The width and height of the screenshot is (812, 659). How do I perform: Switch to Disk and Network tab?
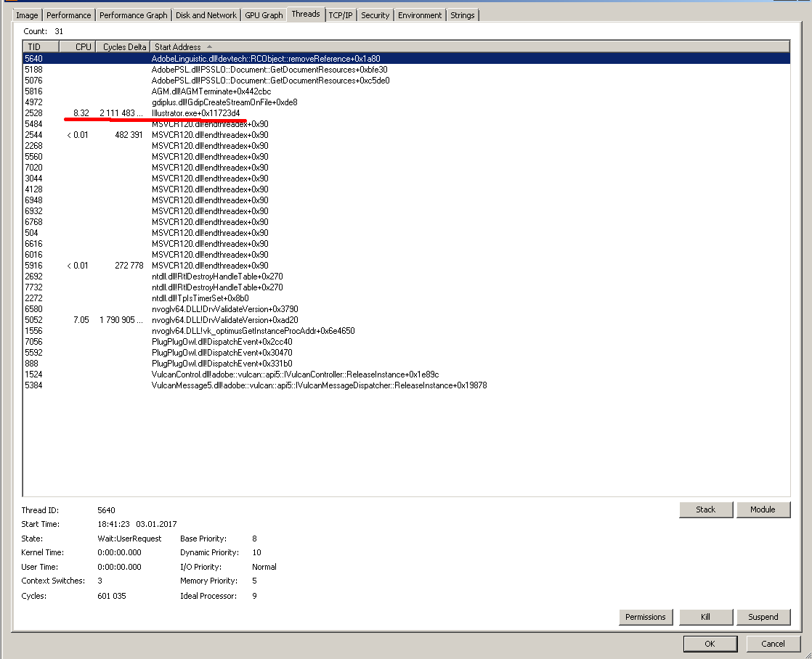pos(206,15)
